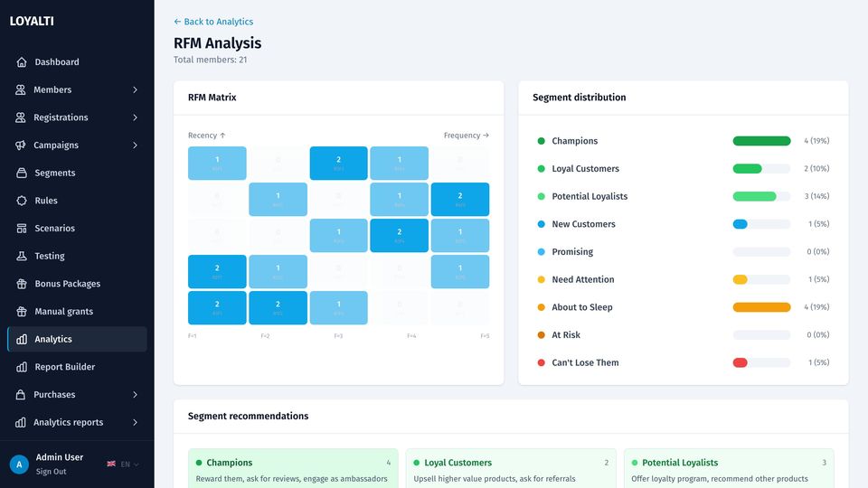Click the Segments icon in sidebar

(22, 173)
